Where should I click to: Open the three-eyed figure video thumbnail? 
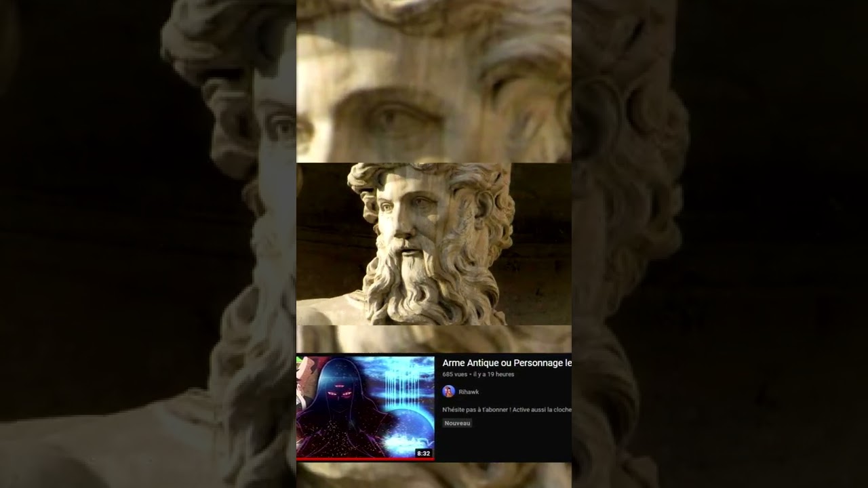coord(365,407)
